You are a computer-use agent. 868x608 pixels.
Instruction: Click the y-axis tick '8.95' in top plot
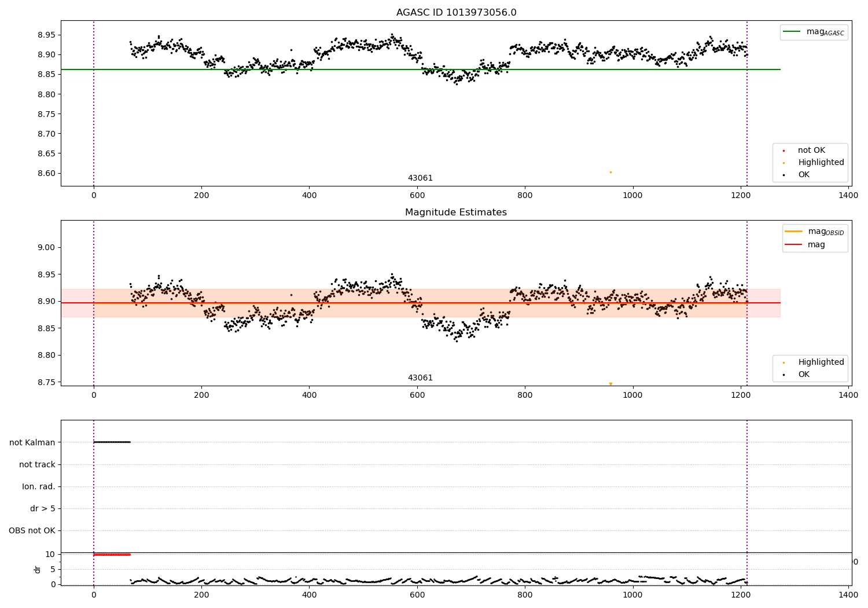[x=46, y=35]
